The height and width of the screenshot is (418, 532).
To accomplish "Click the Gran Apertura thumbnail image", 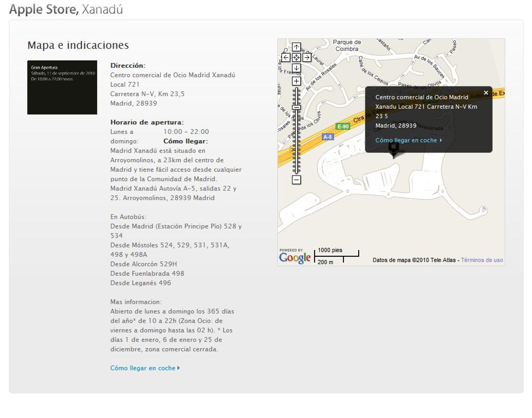I will point(62,87).
